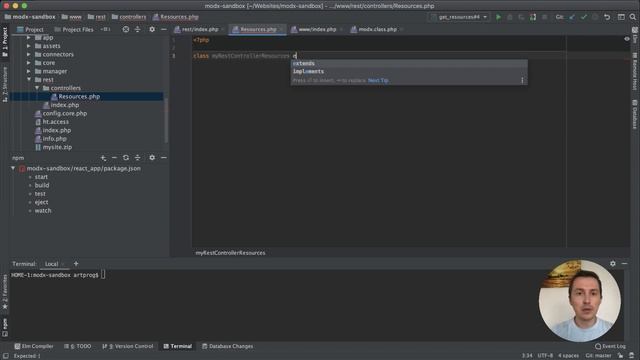Toggle the npm tool window stripe

[x=5, y=327]
